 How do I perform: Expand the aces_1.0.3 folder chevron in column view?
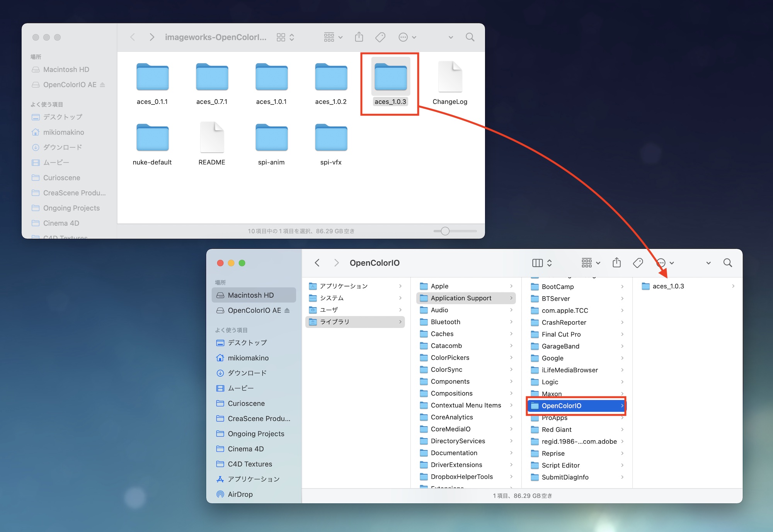(x=733, y=286)
